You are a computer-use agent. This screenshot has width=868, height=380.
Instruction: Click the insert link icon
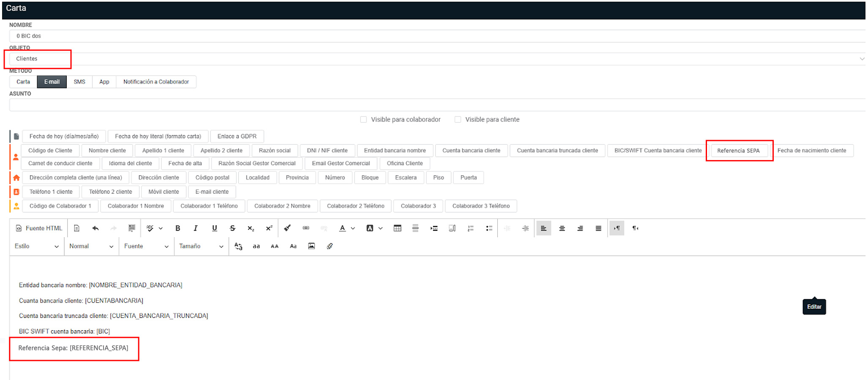[306, 228]
